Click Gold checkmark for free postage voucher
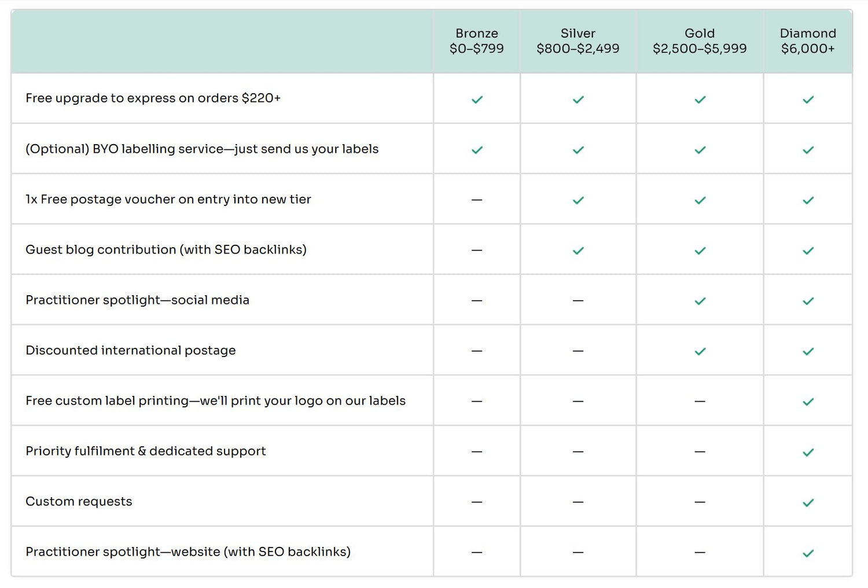Screen dimensions: 868x588 (x=700, y=200)
